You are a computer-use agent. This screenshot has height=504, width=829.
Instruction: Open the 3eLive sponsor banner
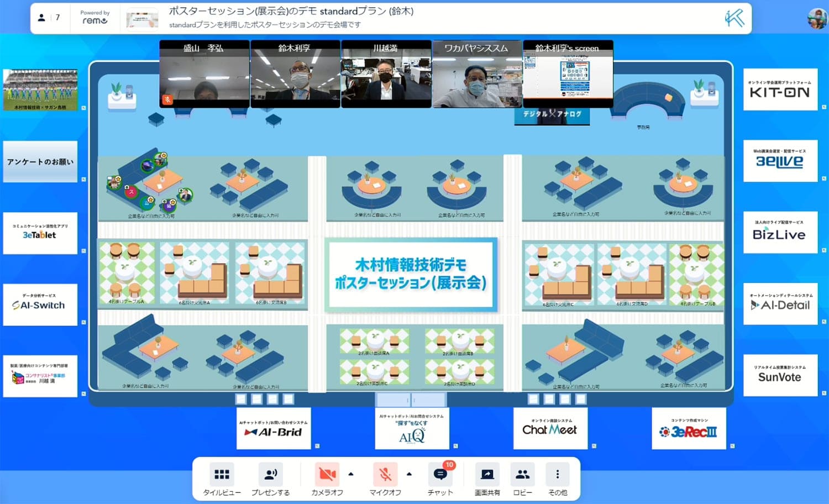pos(780,161)
